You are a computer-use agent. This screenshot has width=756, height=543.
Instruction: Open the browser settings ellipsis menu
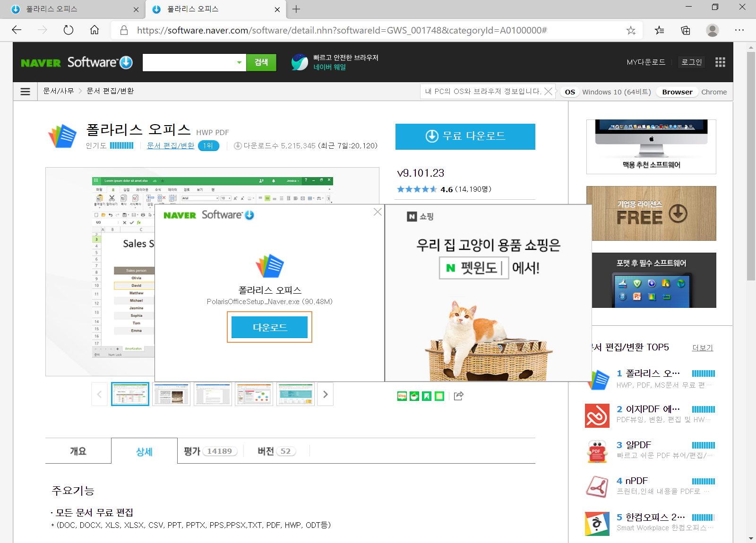739,30
